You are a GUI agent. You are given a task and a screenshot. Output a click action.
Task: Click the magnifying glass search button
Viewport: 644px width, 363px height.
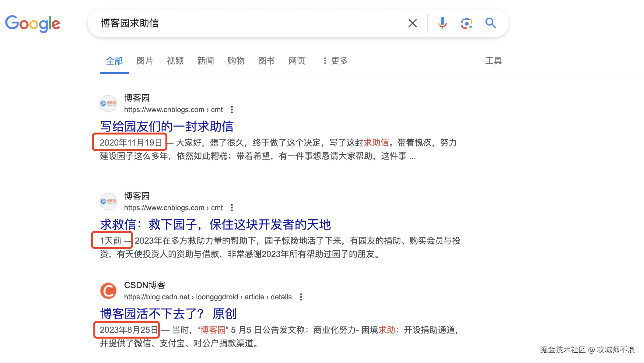click(490, 23)
